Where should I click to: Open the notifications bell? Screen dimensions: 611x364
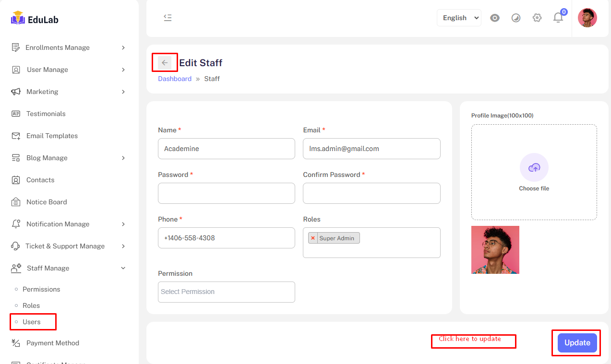(x=558, y=18)
